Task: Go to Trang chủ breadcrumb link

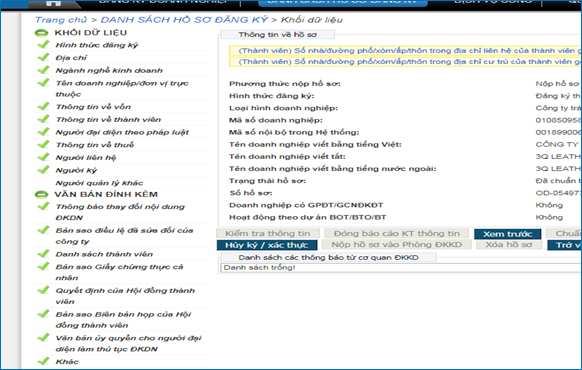Action: [x=61, y=20]
